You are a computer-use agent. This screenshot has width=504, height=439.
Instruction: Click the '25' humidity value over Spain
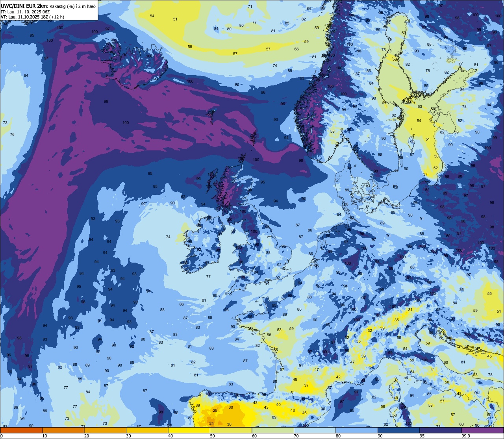point(215,411)
